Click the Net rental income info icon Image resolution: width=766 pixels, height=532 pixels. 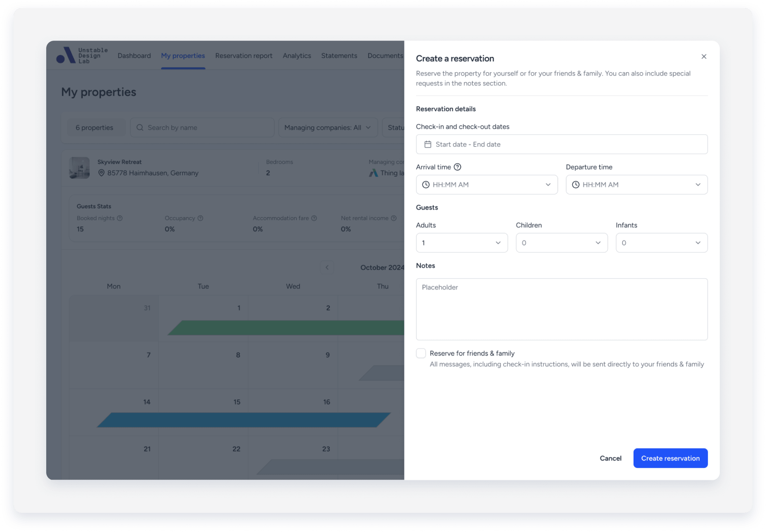pos(394,218)
